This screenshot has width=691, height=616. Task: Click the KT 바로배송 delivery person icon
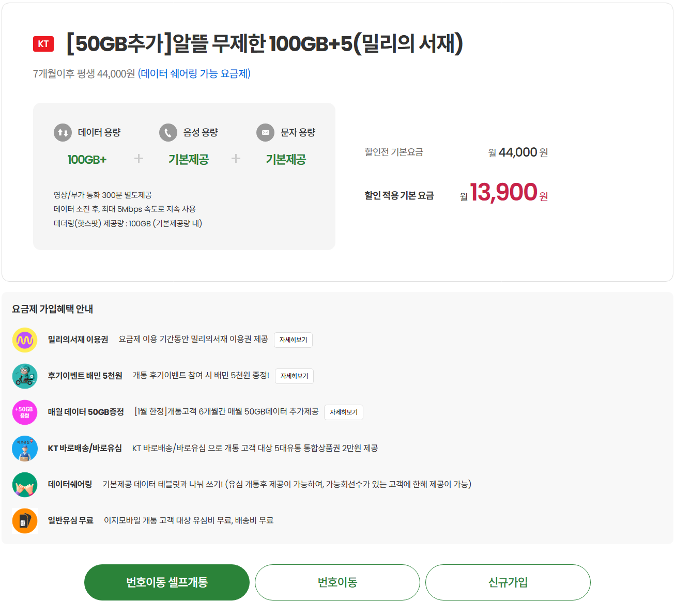(25, 449)
